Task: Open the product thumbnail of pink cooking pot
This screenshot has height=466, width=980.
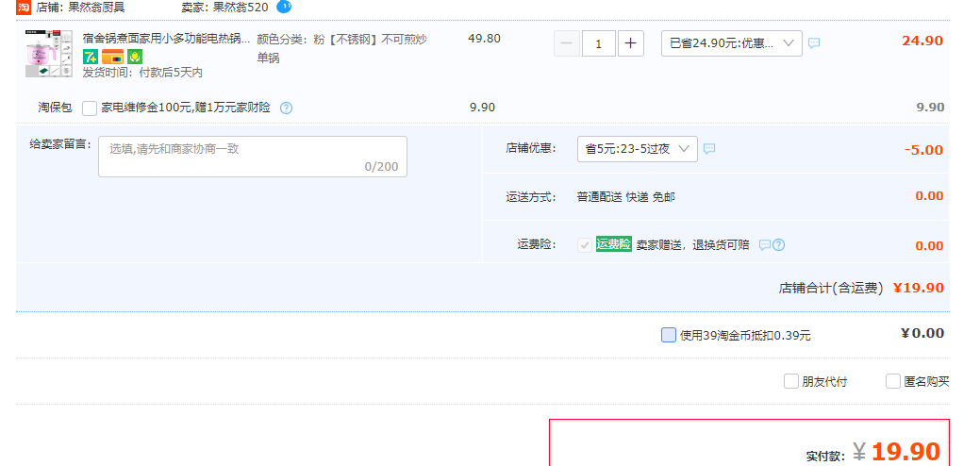Action: [x=49, y=53]
